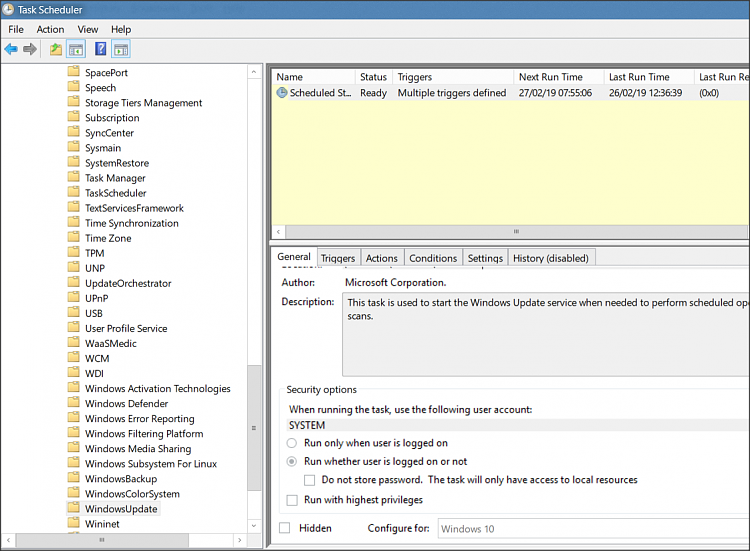This screenshot has height=551, width=750.
Task: Click the UpdateOrchestrator folder icon
Action: [73, 283]
